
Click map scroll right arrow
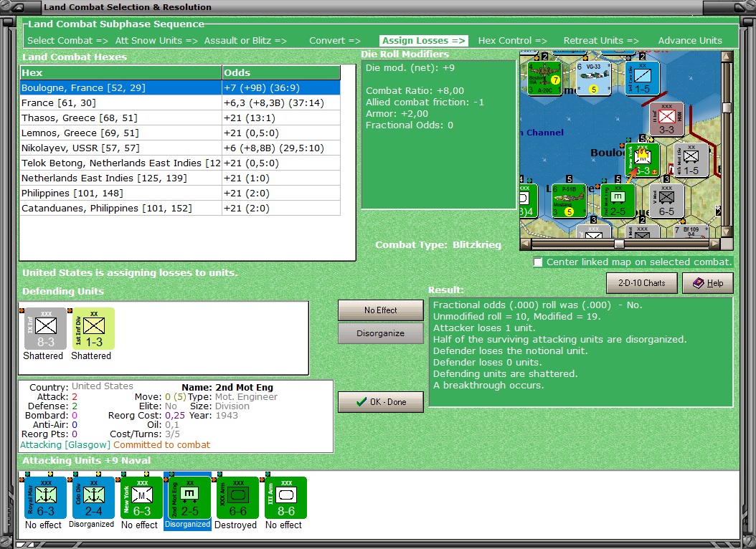pyautogui.click(x=714, y=244)
